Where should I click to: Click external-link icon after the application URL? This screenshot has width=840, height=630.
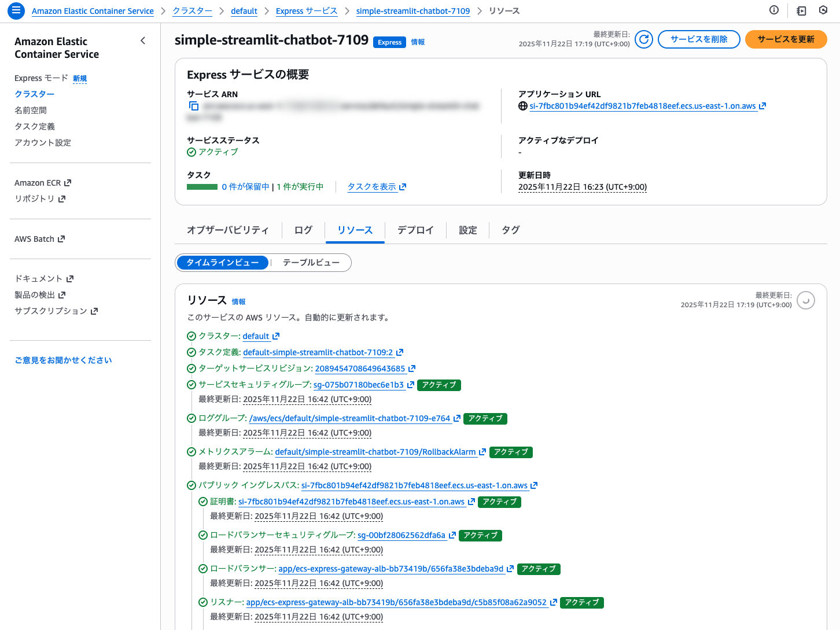762,106
